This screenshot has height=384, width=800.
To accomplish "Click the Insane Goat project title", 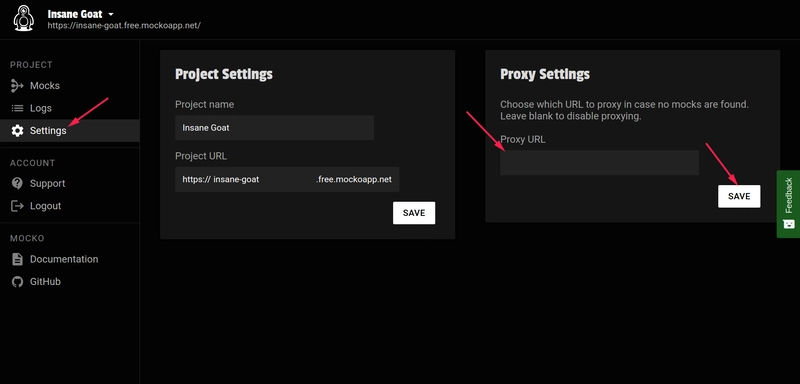I will 75,14.
